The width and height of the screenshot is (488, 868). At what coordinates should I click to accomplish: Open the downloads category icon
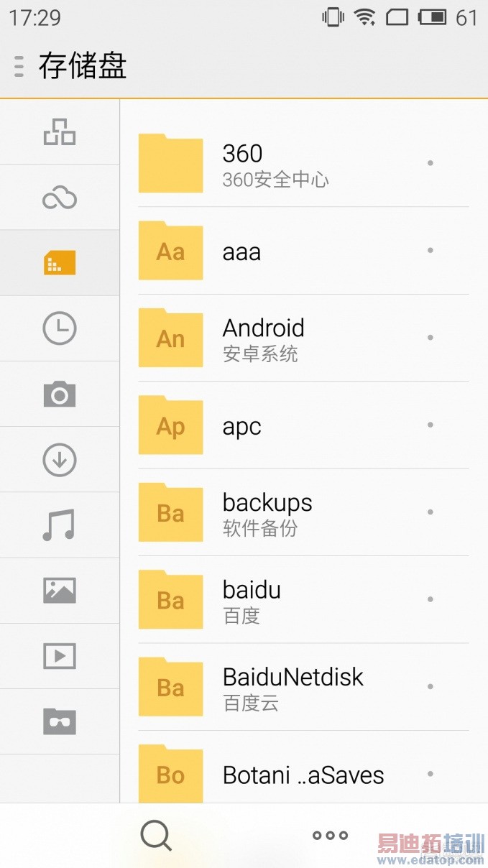pyautogui.click(x=60, y=460)
